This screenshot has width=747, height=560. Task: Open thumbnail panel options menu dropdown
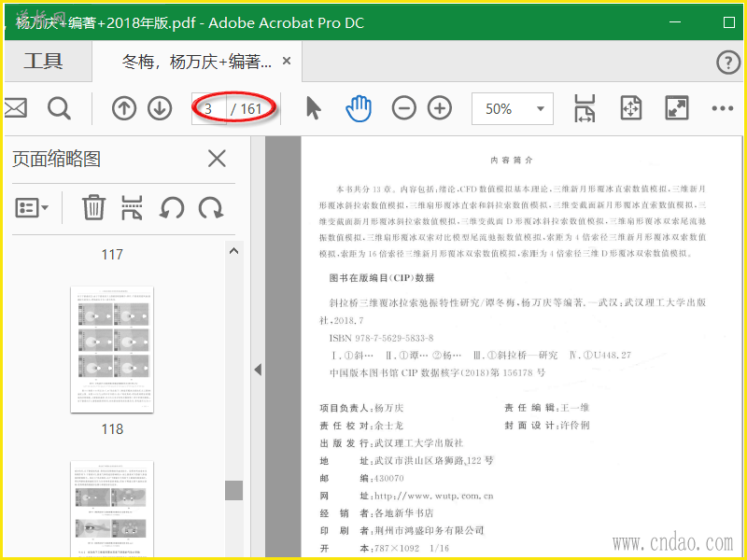click(32, 208)
